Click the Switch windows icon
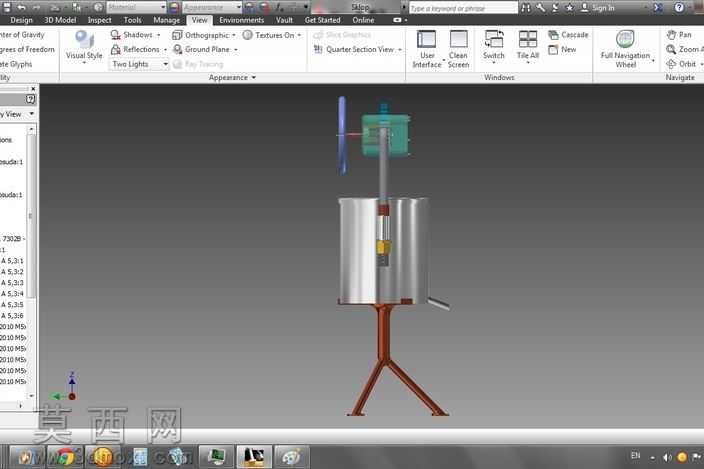 493,39
